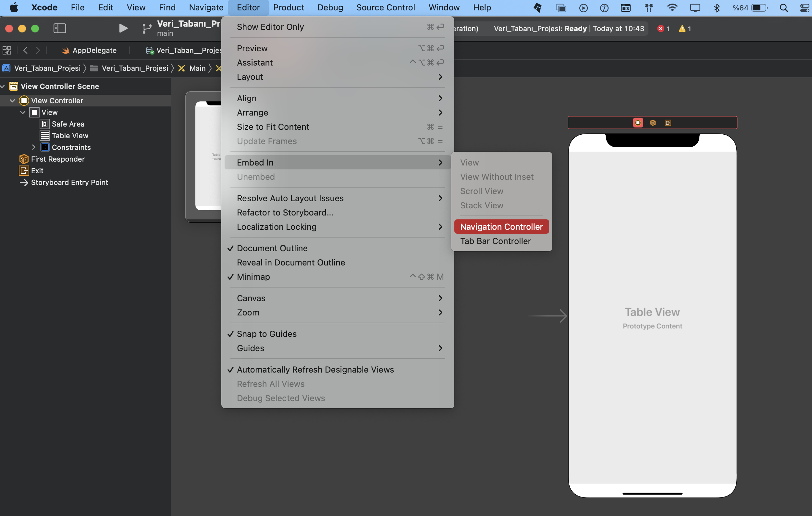This screenshot has width=812, height=516.
Task: Select the View Controller dock icon above the device
Action: 638,123
